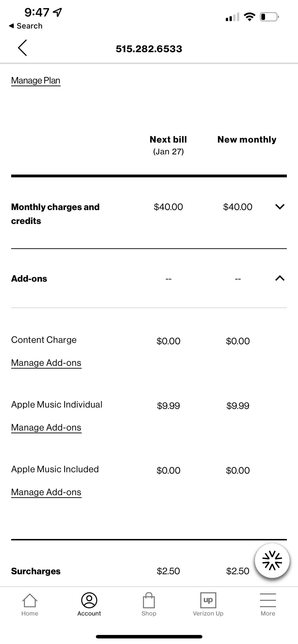The width and height of the screenshot is (298, 644).
Task: Open Manage Add-ons under Apple Music Included
Action: 46,492
